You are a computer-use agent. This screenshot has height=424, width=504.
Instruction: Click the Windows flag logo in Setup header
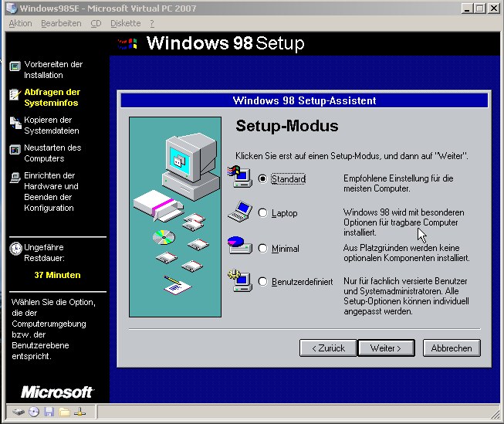tap(127, 43)
